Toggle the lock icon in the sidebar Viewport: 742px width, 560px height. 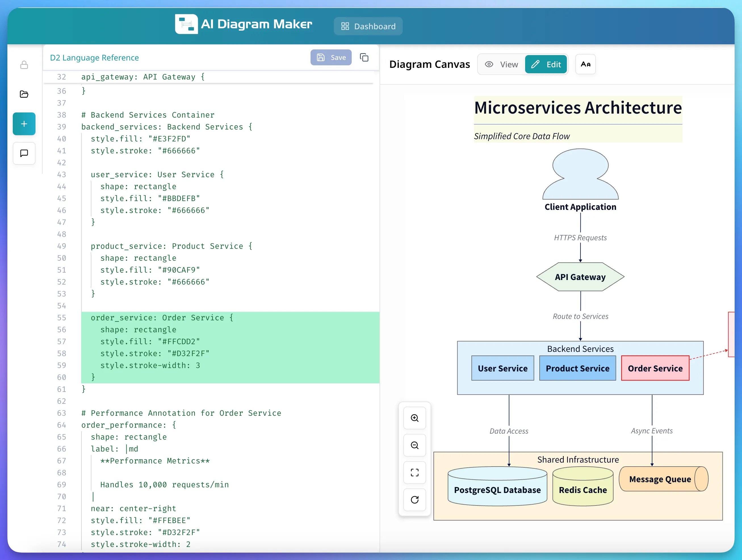[x=24, y=65]
